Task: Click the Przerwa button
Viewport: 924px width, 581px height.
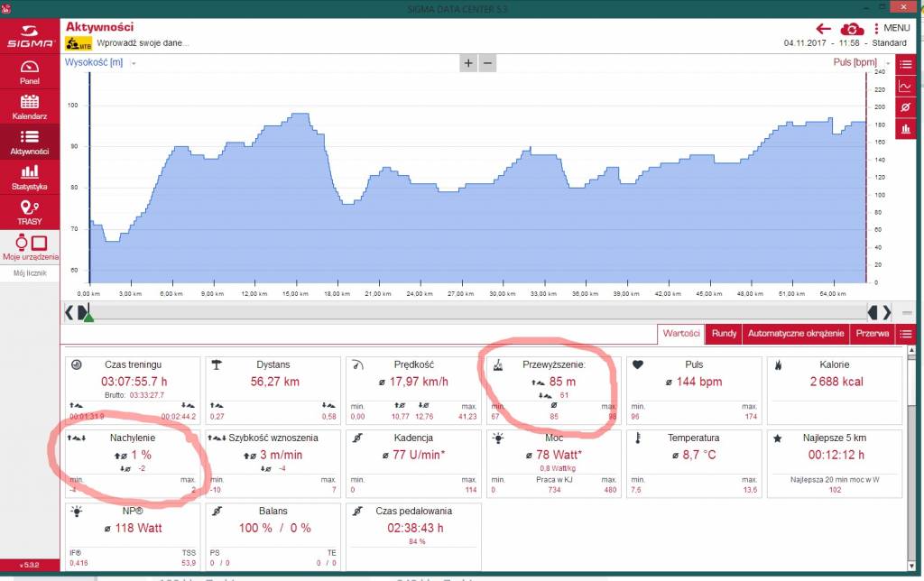Action: click(873, 334)
